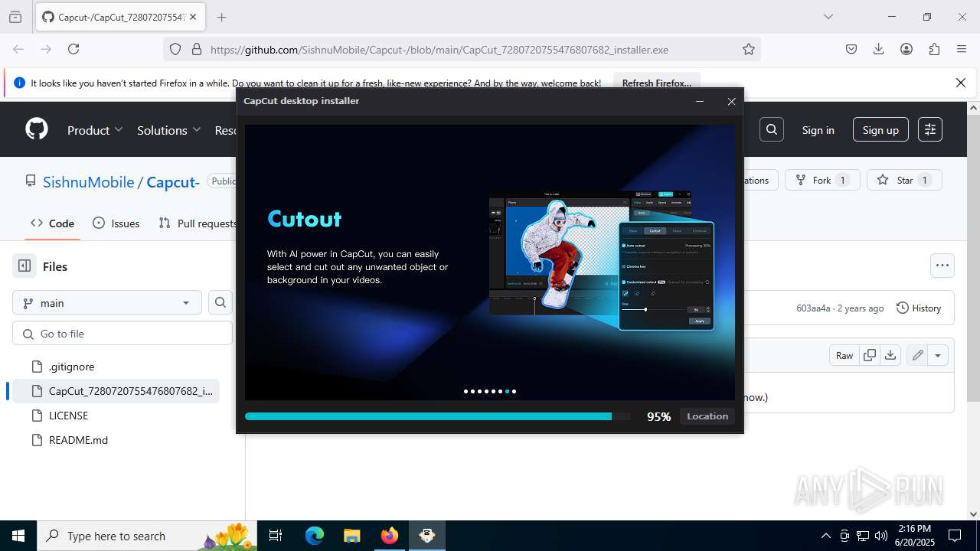This screenshot has height=551, width=980.
Task: Save page to Pocket icon
Action: pos(851,49)
